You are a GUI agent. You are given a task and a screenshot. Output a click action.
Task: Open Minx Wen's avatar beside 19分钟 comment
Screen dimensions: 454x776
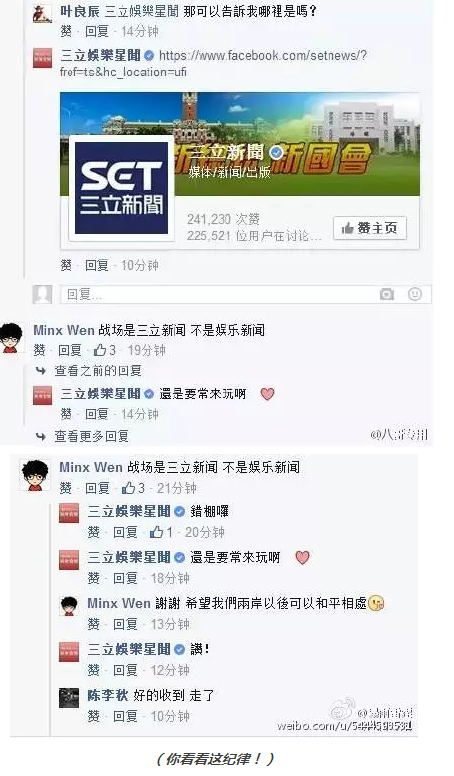point(12,338)
